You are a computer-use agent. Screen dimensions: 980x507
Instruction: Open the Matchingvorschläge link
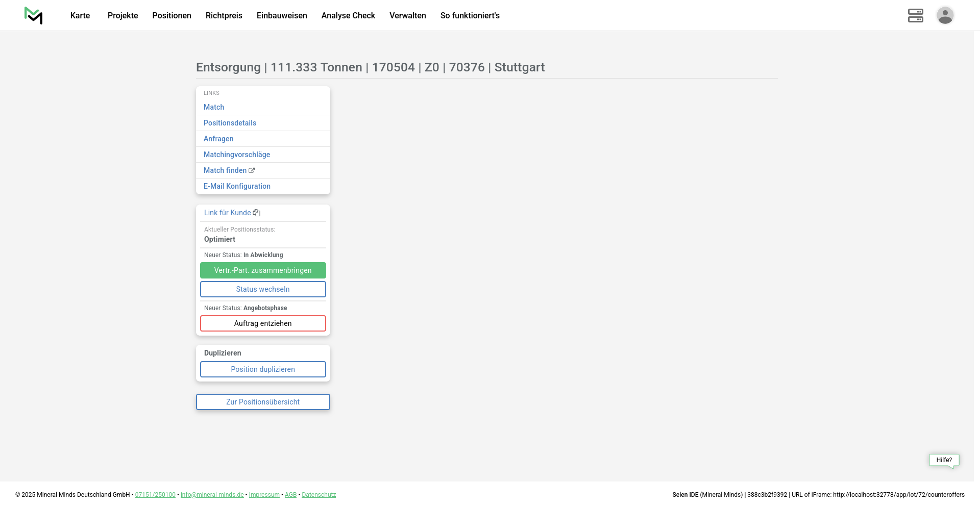coord(237,155)
